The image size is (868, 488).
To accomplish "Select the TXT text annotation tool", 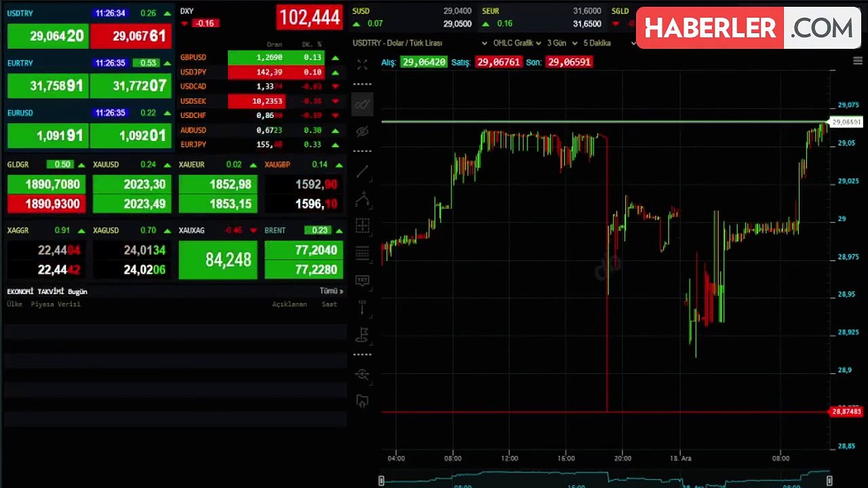I will (362, 281).
